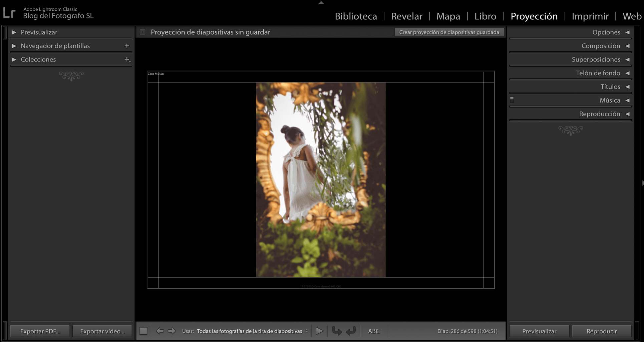
Task: Click Blog del Fotografo SL identity plate
Action: pyautogui.click(x=58, y=16)
